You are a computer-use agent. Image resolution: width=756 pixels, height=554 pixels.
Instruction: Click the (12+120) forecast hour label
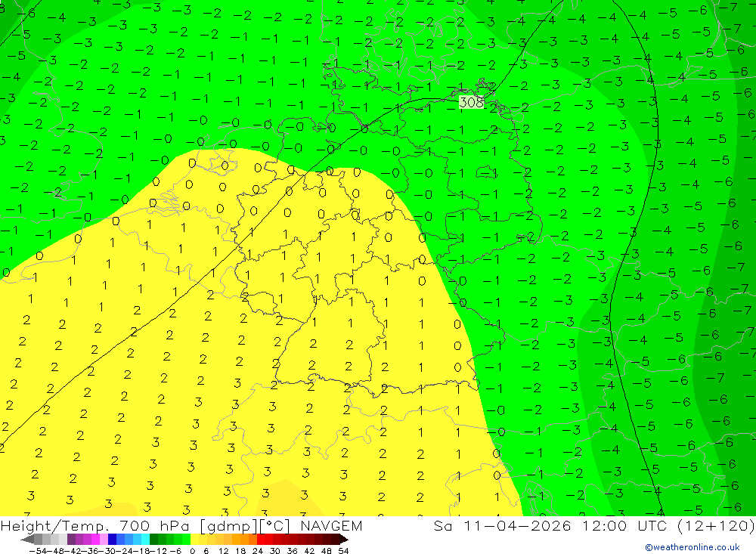[x=716, y=525]
